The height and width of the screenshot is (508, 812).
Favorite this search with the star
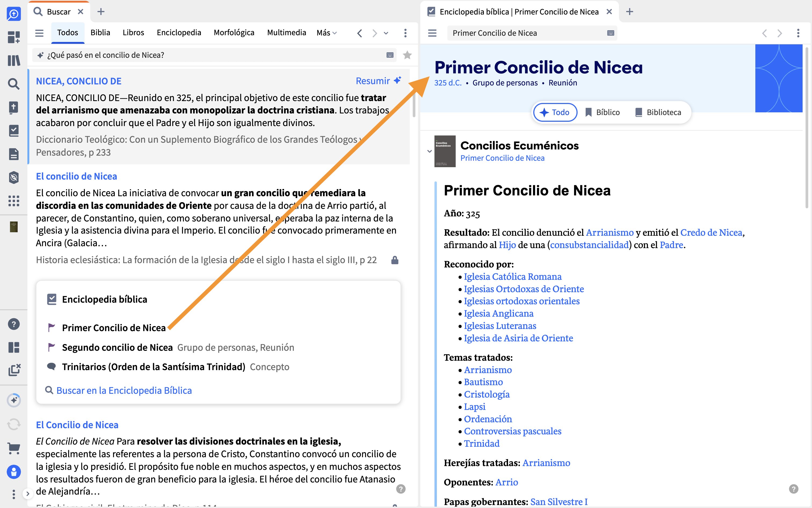click(407, 55)
